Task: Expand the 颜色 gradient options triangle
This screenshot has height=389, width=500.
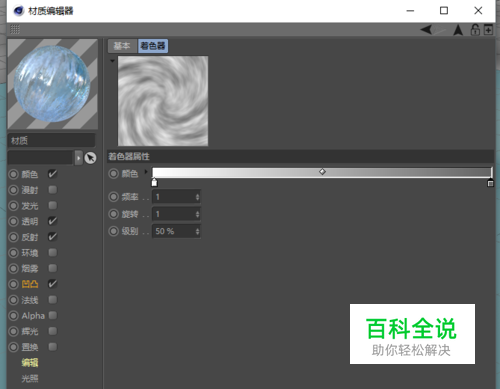Action: (146, 172)
